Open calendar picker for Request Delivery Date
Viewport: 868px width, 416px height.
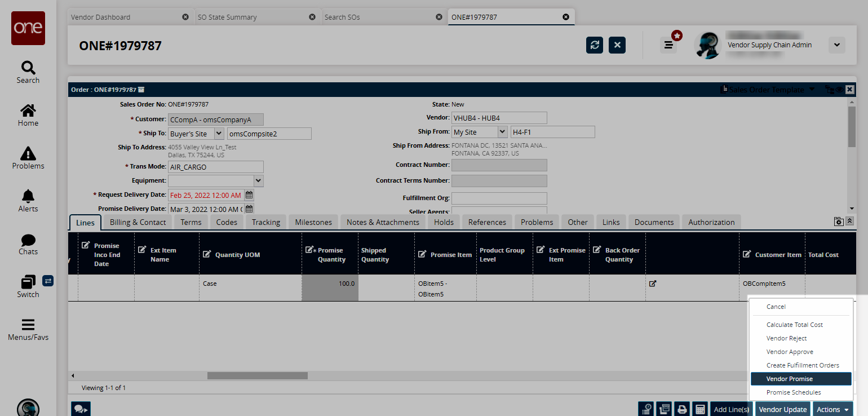coord(249,195)
